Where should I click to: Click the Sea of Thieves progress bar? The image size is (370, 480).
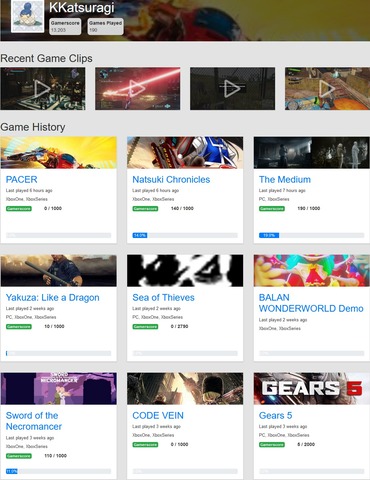coord(185,353)
